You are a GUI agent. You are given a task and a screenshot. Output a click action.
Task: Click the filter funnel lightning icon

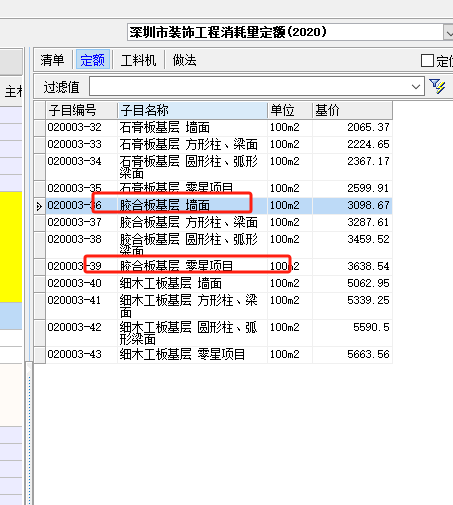(x=437, y=86)
